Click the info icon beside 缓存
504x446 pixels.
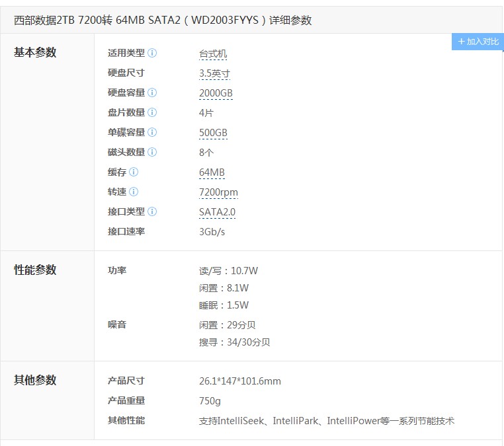pos(134,172)
